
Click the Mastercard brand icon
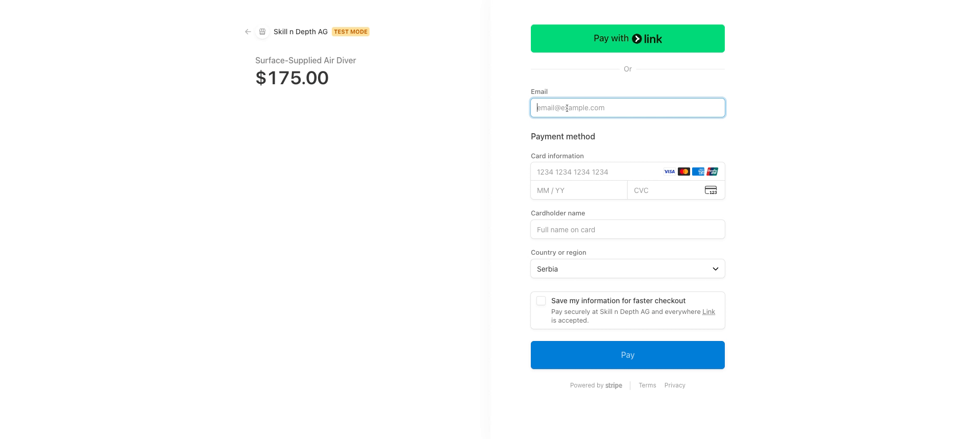pos(683,172)
